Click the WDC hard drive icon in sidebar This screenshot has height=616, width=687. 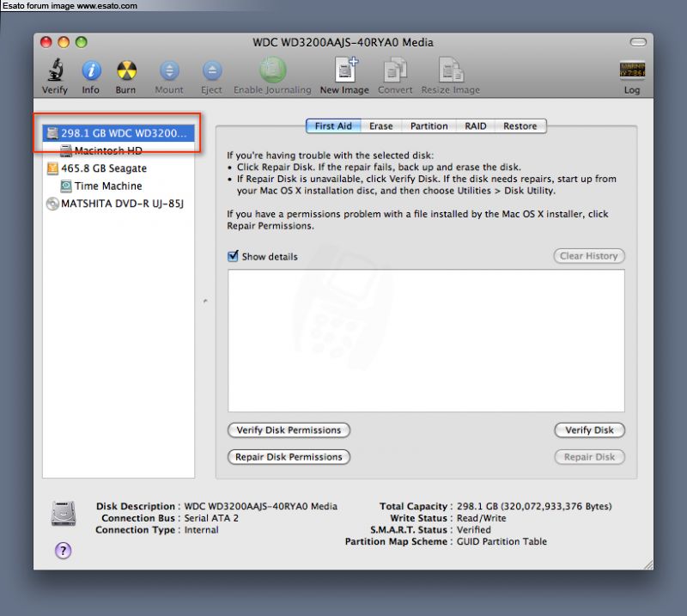52,133
